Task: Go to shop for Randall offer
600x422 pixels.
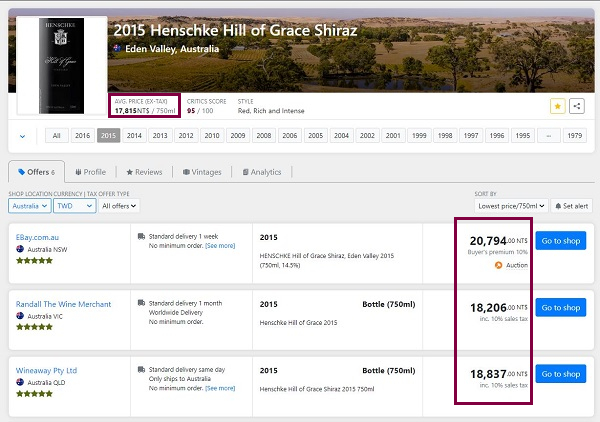Action: coord(561,308)
